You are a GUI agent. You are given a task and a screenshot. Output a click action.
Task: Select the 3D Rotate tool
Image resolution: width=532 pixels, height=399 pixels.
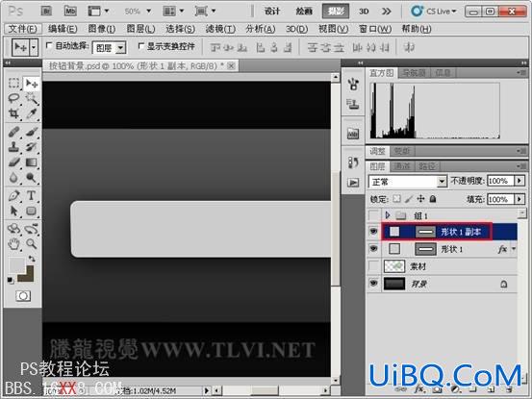(x=13, y=229)
